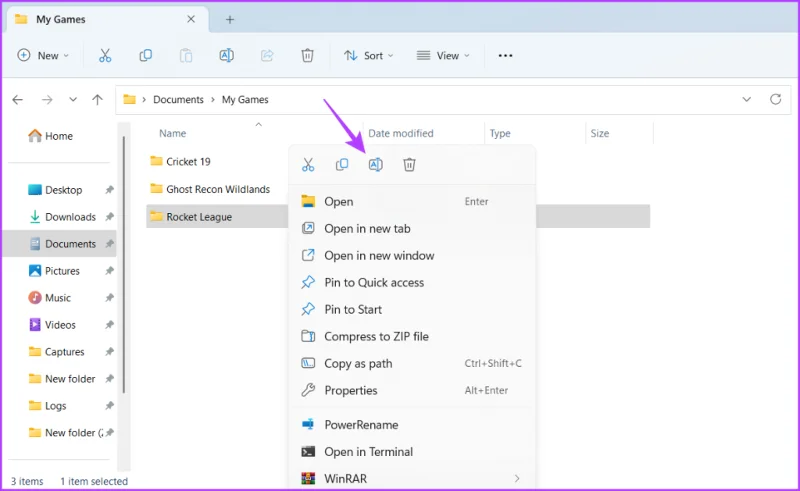
Task: Click the address bar folder icon
Action: [130, 100]
